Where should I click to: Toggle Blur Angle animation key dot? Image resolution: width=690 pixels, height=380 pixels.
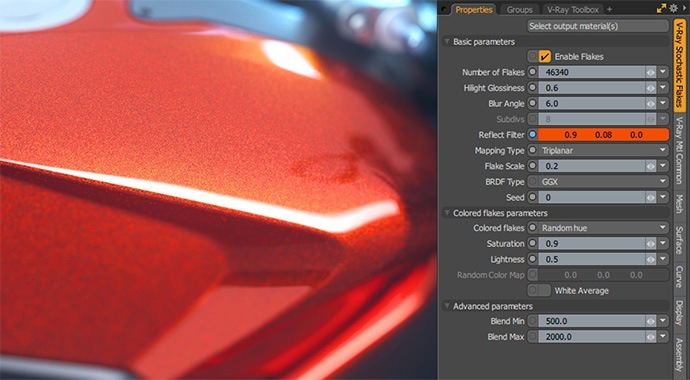click(532, 103)
